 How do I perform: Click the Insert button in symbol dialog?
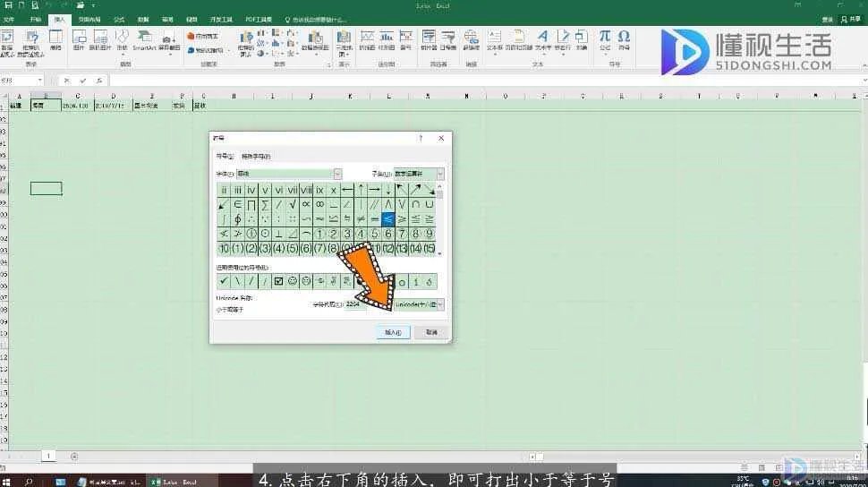[393, 332]
